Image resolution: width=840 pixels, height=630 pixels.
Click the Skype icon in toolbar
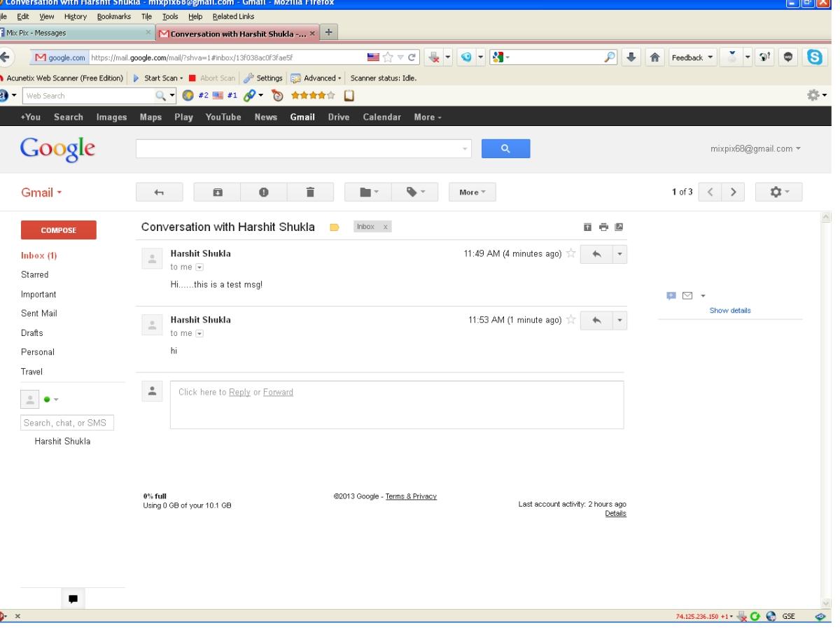815,57
